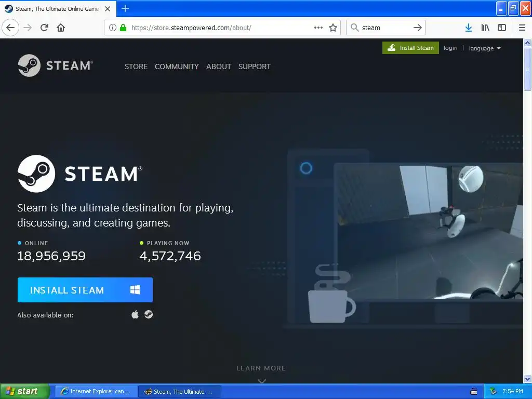This screenshot has height=399, width=532.
Task: Show site information via the info icon
Action: click(113, 28)
